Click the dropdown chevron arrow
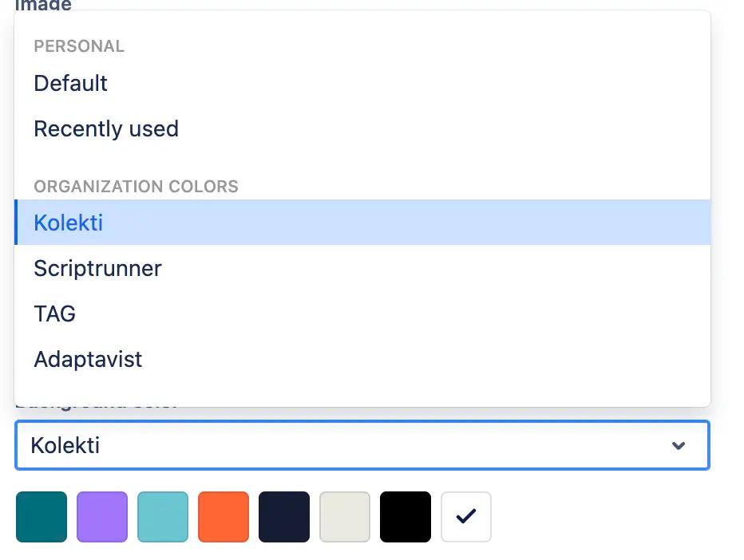The width and height of the screenshot is (744, 560). pyautogui.click(x=679, y=445)
